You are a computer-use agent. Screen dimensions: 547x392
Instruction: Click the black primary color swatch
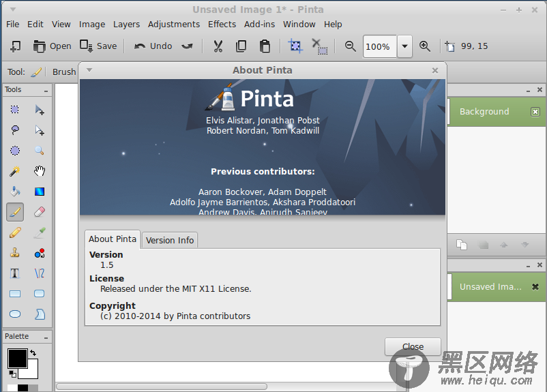pos(18,358)
